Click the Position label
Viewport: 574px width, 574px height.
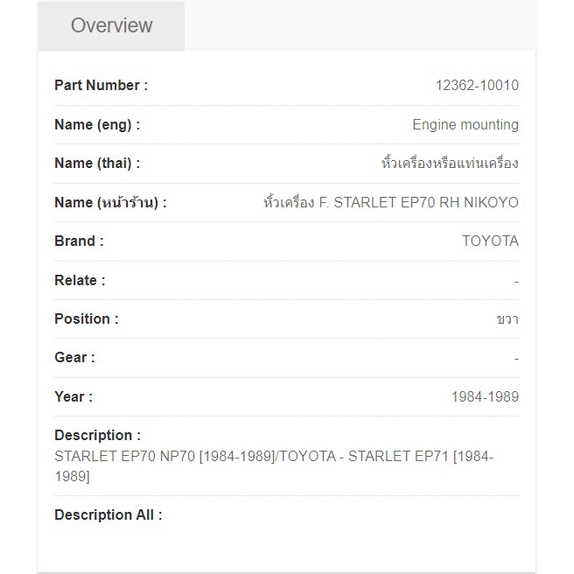(86, 319)
